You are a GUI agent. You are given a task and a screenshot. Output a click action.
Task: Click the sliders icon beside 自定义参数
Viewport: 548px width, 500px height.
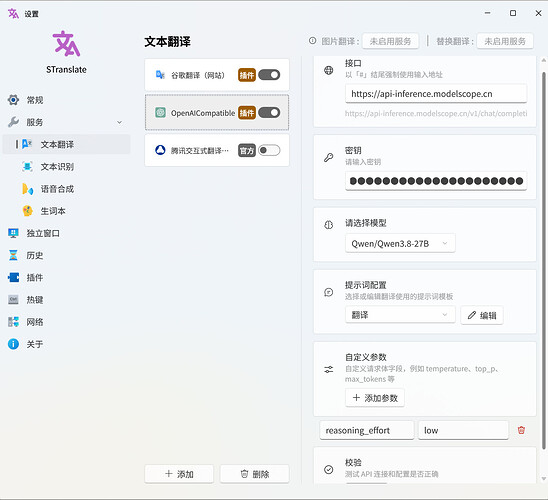[x=329, y=369]
